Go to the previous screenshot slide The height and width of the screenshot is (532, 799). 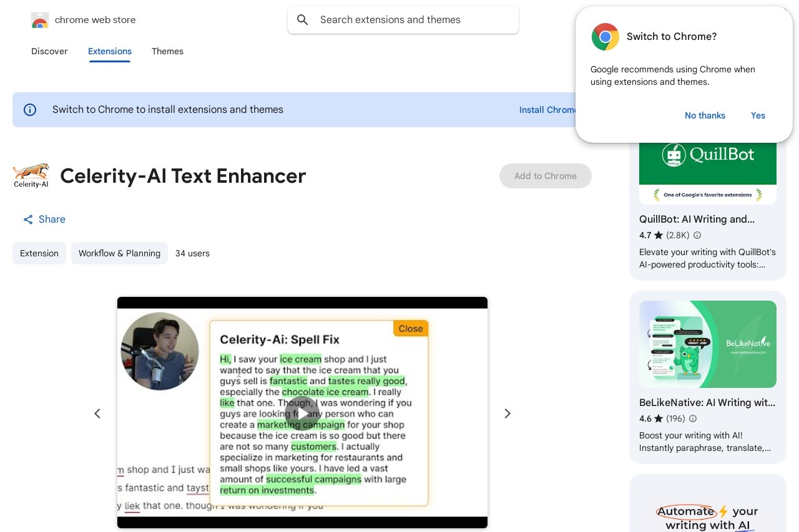(97, 414)
